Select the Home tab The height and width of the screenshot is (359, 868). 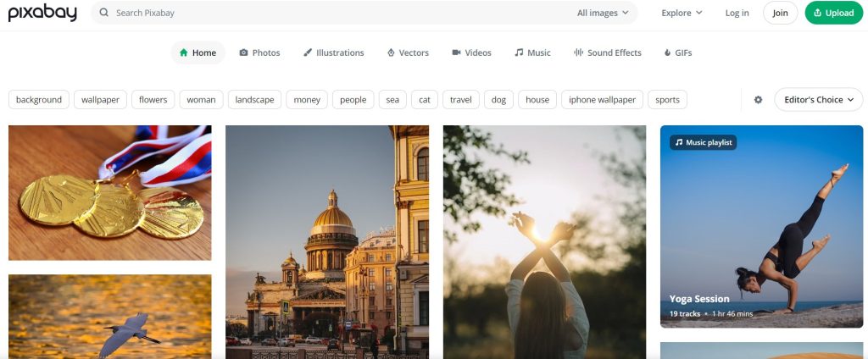[198, 52]
